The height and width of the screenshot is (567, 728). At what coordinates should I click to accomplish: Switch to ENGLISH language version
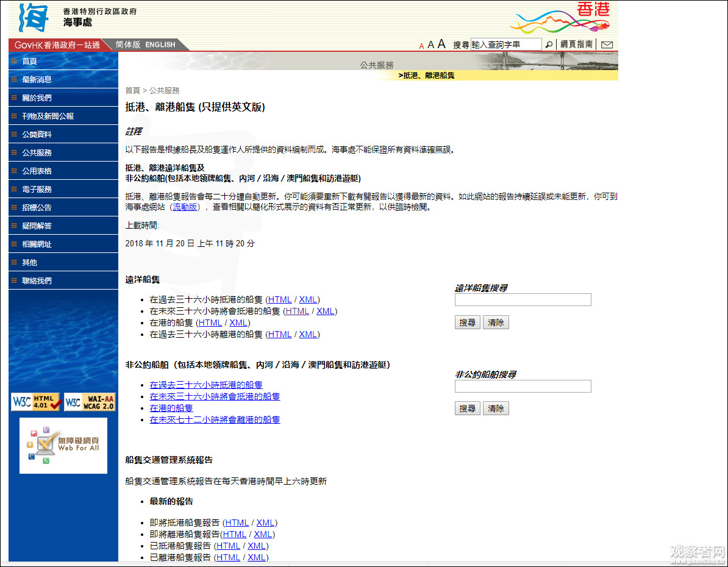coord(160,45)
